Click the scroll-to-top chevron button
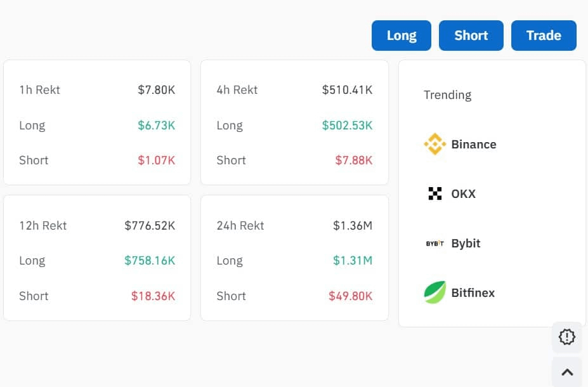 (567, 372)
